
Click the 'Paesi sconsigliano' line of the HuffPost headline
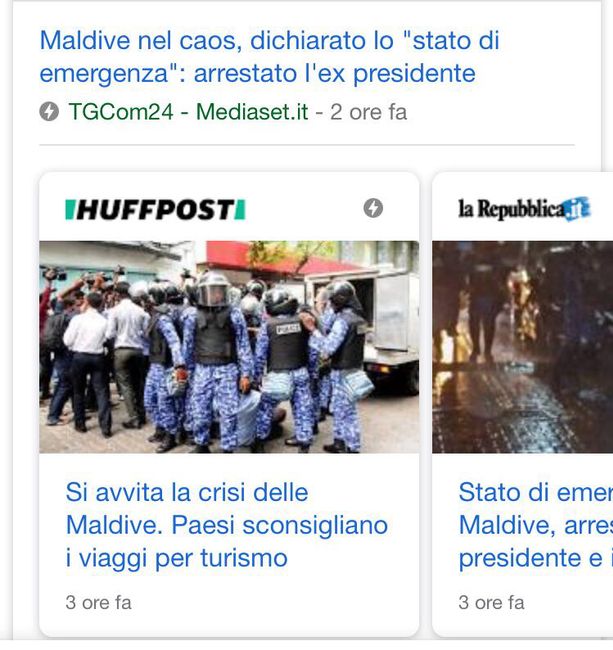point(227,525)
